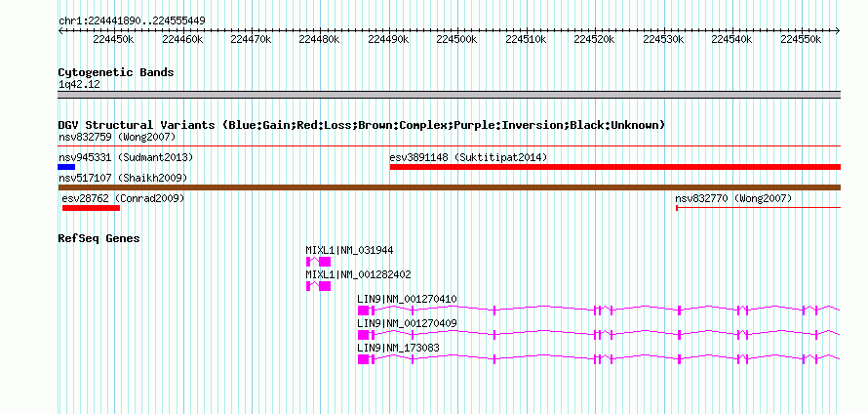Image resolution: width=868 pixels, height=414 pixels.
Task: Click the 224530k ruler position
Action: (x=663, y=39)
